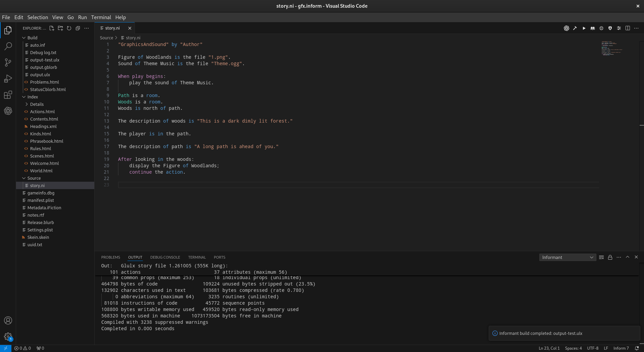The width and height of the screenshot is (644, 352).
Task: Click the globe icon in editor toolbar
Action: click(601, 28)
